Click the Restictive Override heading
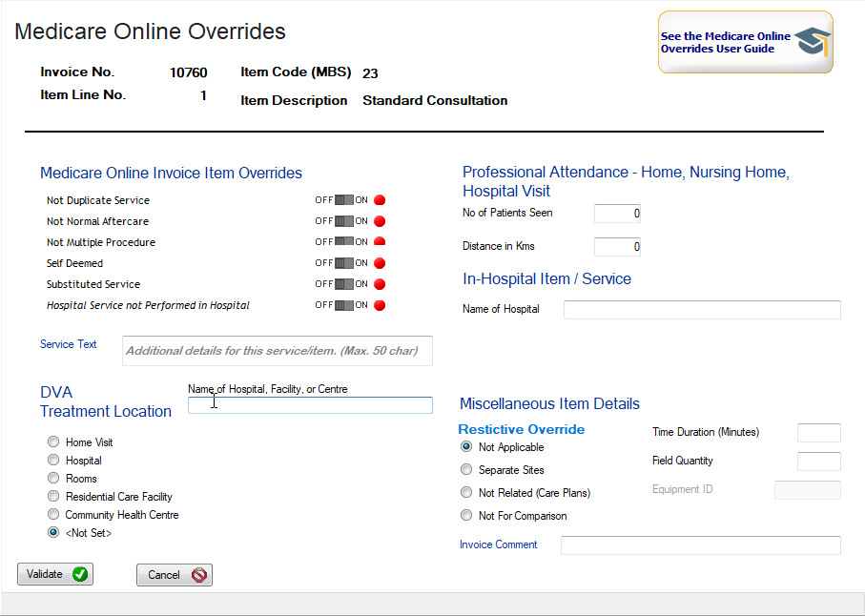Image resolution: width=865 pixels, height=616 pixels. (522, 429)
